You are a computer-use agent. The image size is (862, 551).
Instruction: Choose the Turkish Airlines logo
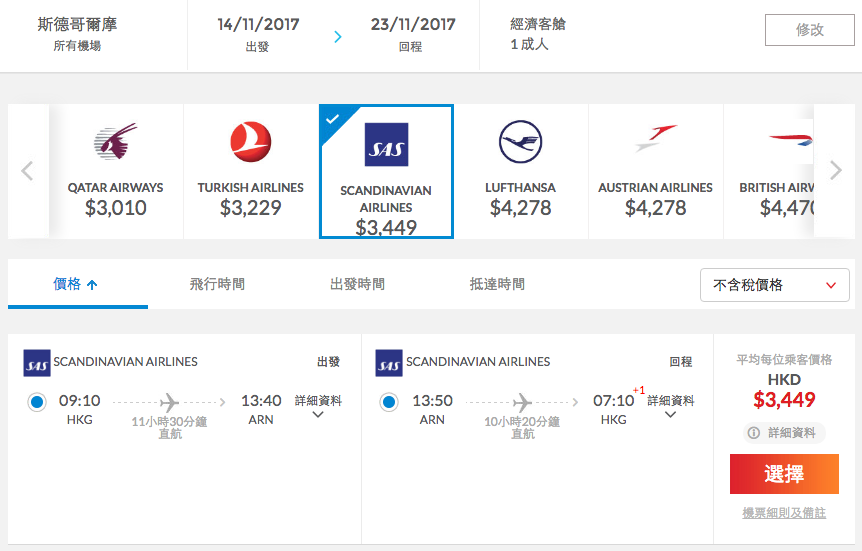[250, 142]
